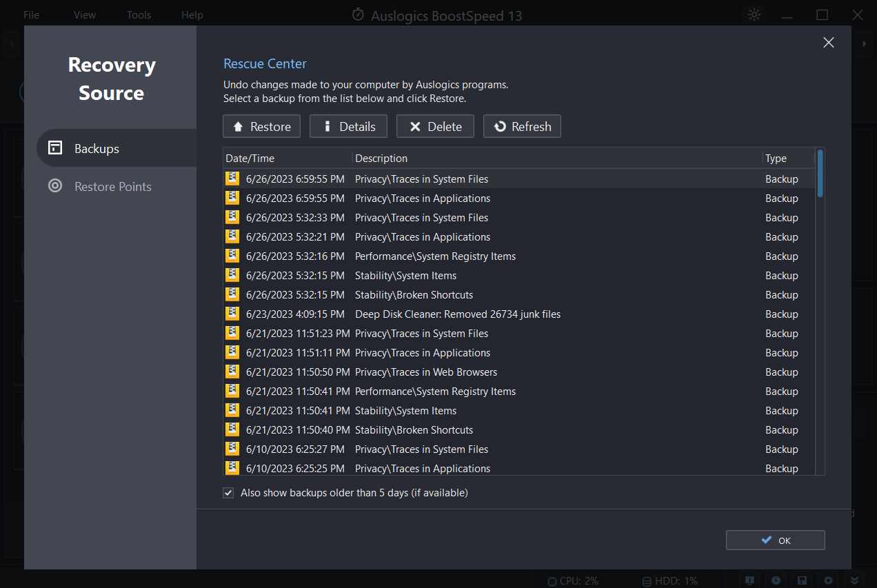Click the Delete button

pos(435,126)
